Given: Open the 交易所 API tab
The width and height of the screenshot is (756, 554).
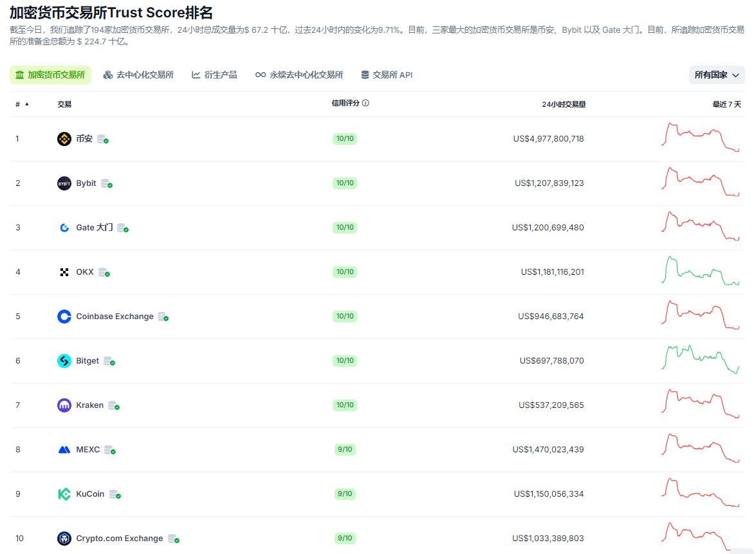Looking at the screenshot, I should (387, 75).
